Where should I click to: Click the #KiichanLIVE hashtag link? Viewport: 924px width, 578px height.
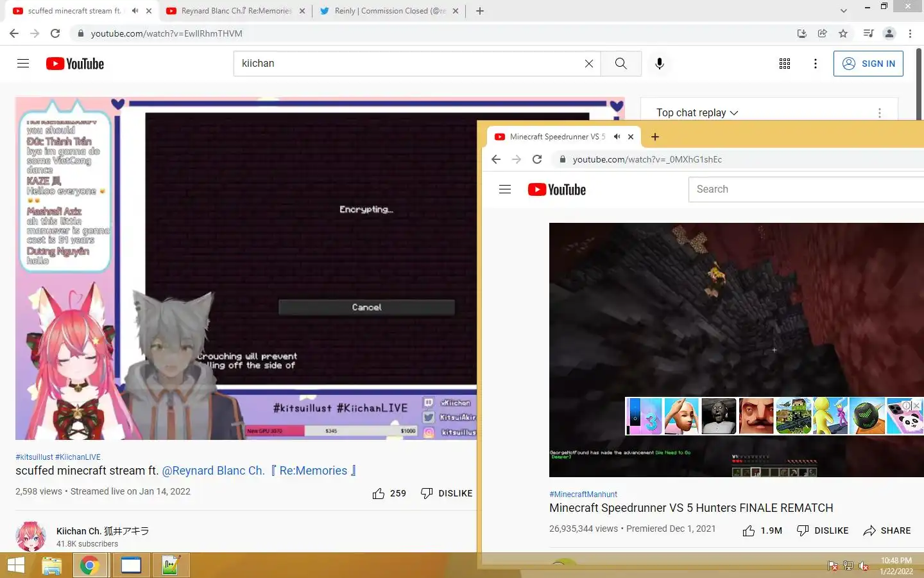point(78,457)
